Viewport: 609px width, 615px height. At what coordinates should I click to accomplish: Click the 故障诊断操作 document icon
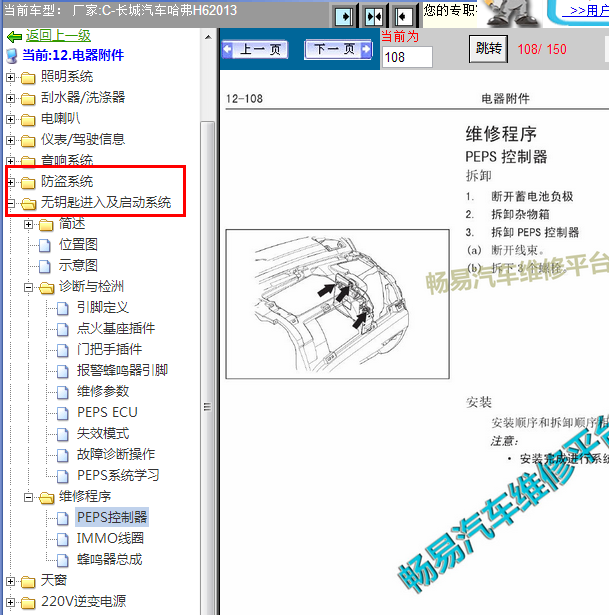[63, 455]
